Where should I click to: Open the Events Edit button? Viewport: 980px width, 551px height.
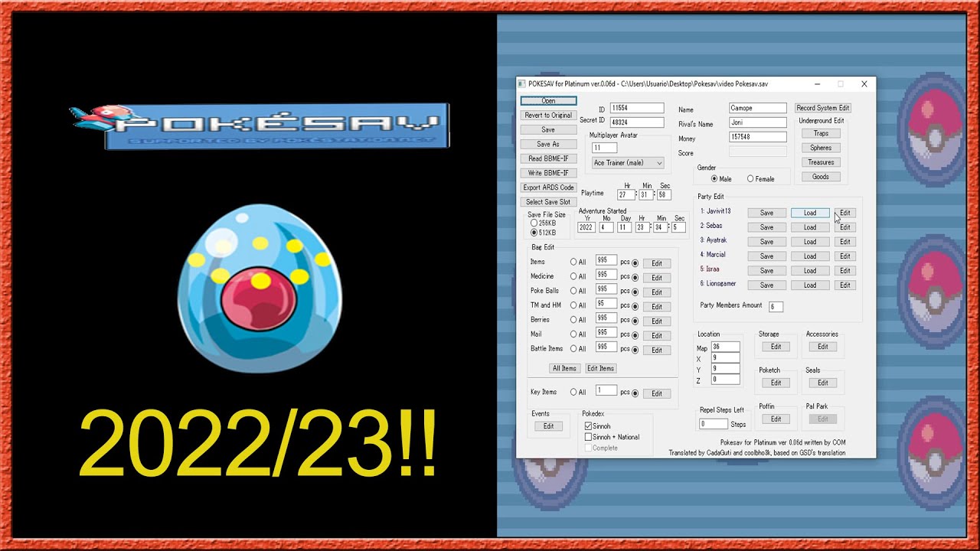click(x=548, y=426)
